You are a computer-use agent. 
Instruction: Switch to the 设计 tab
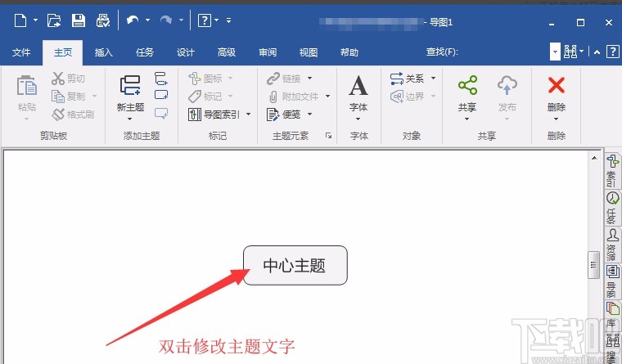(185, 52)
